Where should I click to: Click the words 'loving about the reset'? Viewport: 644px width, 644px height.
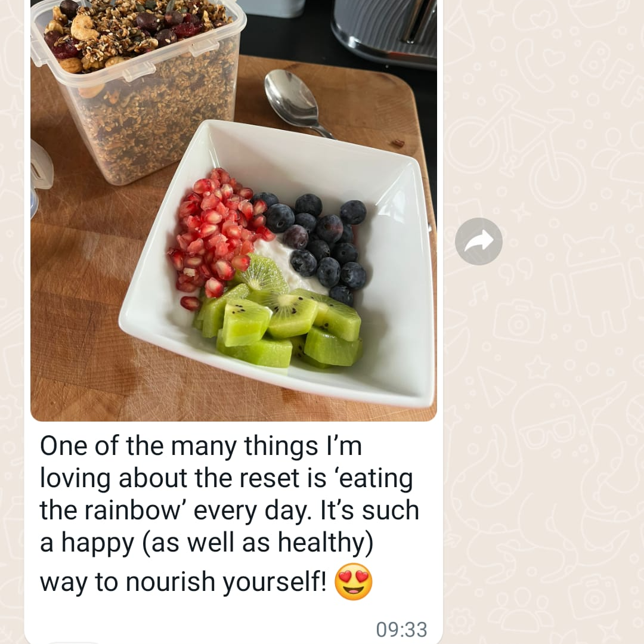point(169,478)
